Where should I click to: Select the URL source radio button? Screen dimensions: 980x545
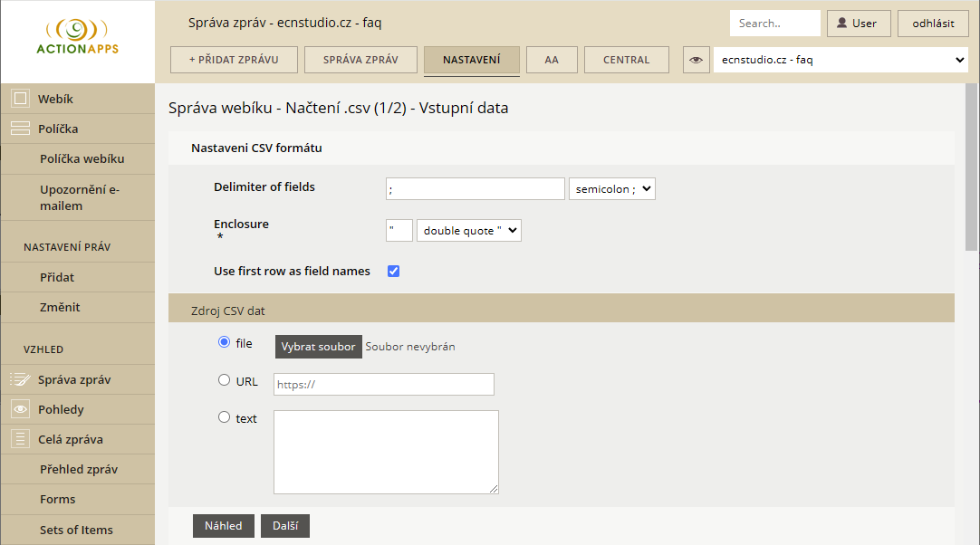pyautogui.click(x=225, y=381)
